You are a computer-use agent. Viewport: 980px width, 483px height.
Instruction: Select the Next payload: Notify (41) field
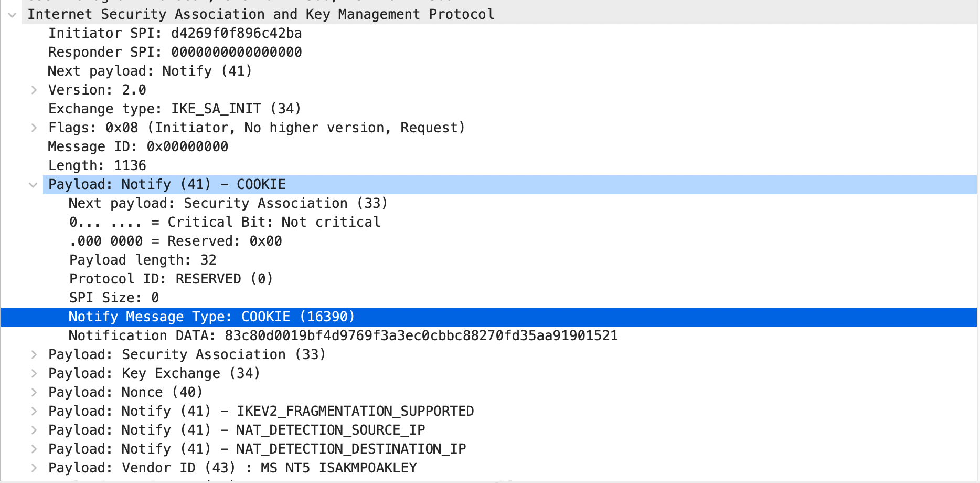point(150,71)
